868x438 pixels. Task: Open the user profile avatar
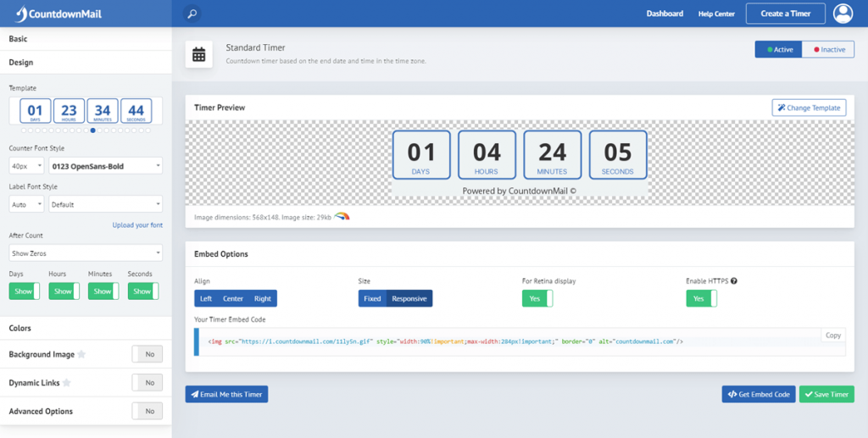(843, 14)
